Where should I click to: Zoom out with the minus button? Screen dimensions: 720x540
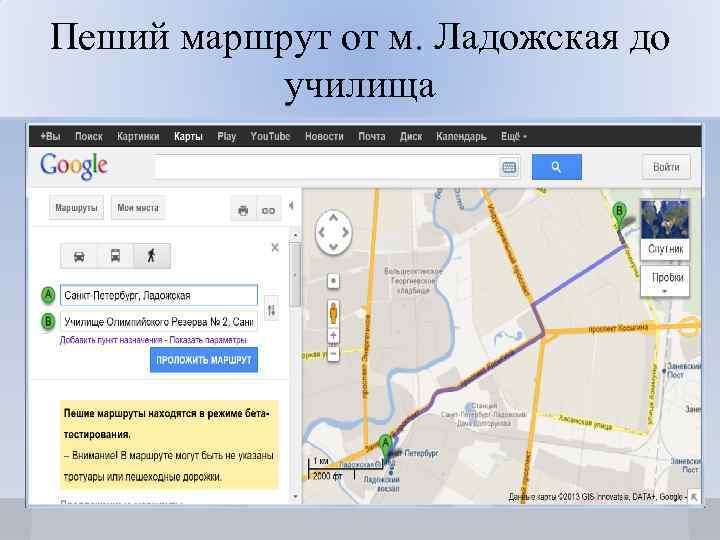point(333,354)
